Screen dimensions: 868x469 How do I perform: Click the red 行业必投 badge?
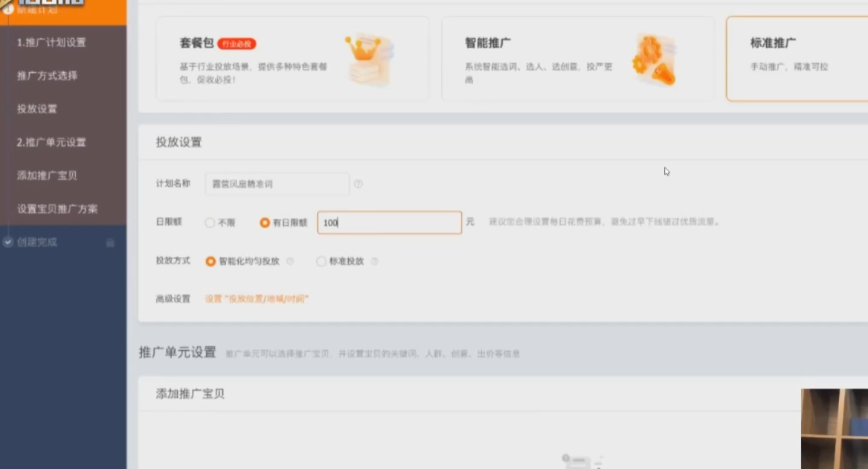pyautogui.click(x=237, y=44)
